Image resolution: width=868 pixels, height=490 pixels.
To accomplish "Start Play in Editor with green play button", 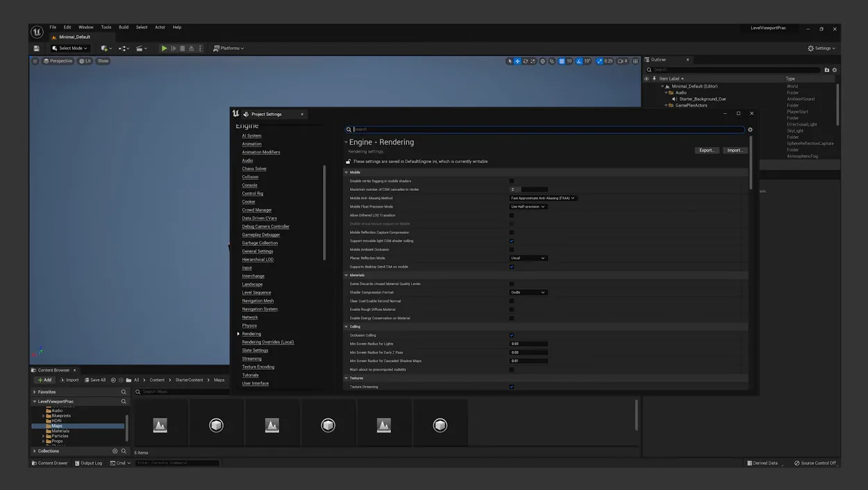I will coord(165,49).
